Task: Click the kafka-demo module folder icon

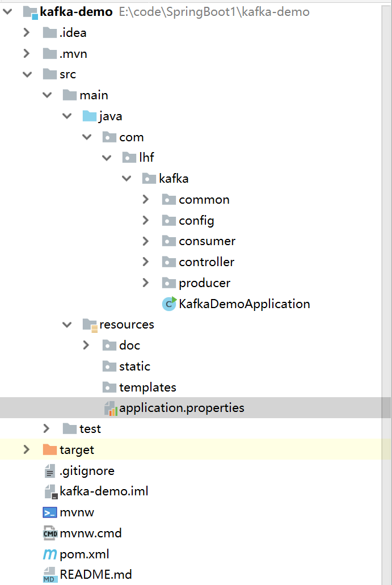Action: [31, 12]
